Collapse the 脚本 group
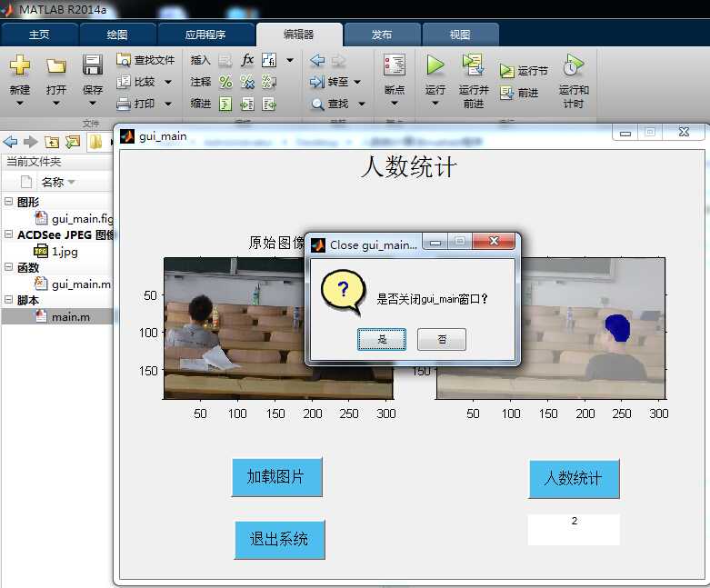 click(x=8, y=300)
